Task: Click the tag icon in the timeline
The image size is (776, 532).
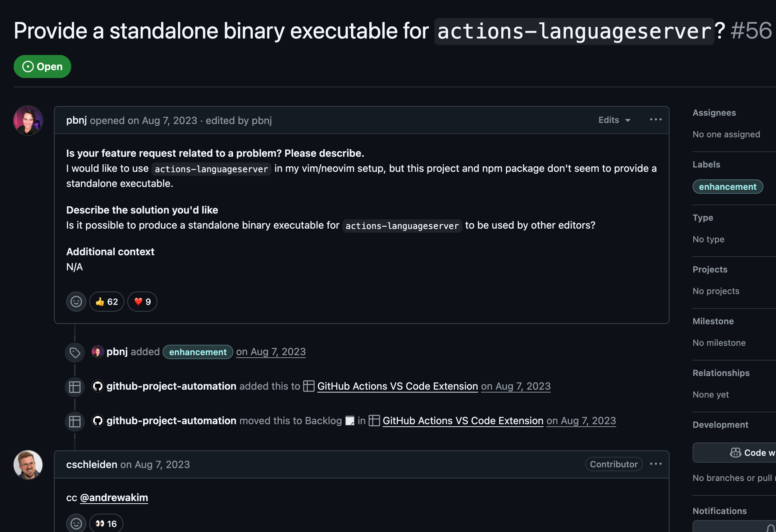Action: (x=75, y=353)
